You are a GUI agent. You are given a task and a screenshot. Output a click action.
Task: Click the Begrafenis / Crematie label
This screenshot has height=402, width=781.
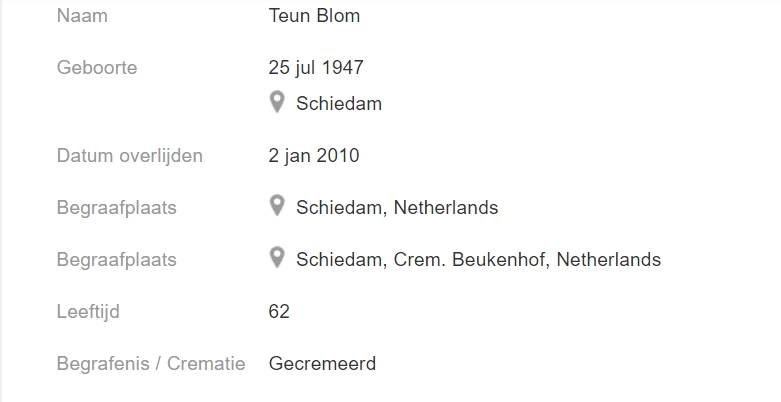(x=151, y=363)
